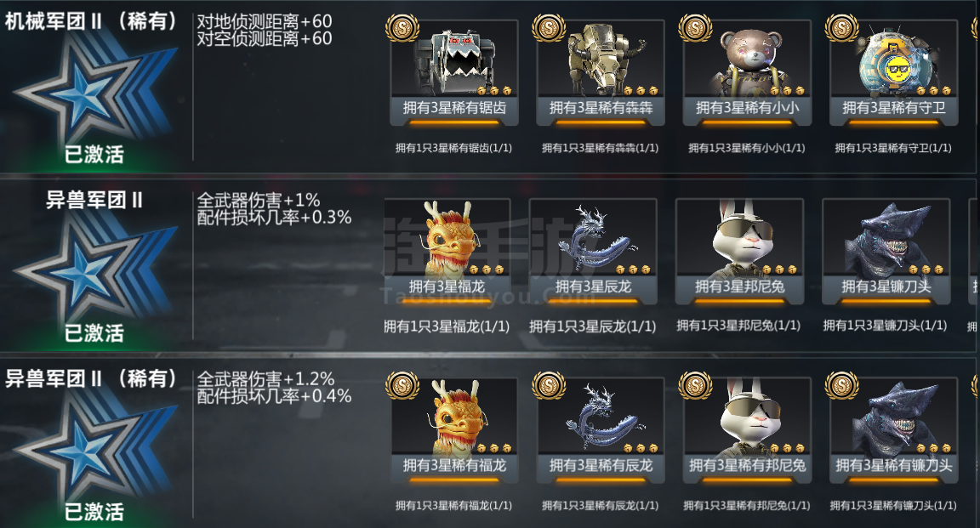The height and width of the screenshot is (528, 980).
Task: Choose the 拥有3星辰龙 blue dragon card
Action: tap(593, 252)
